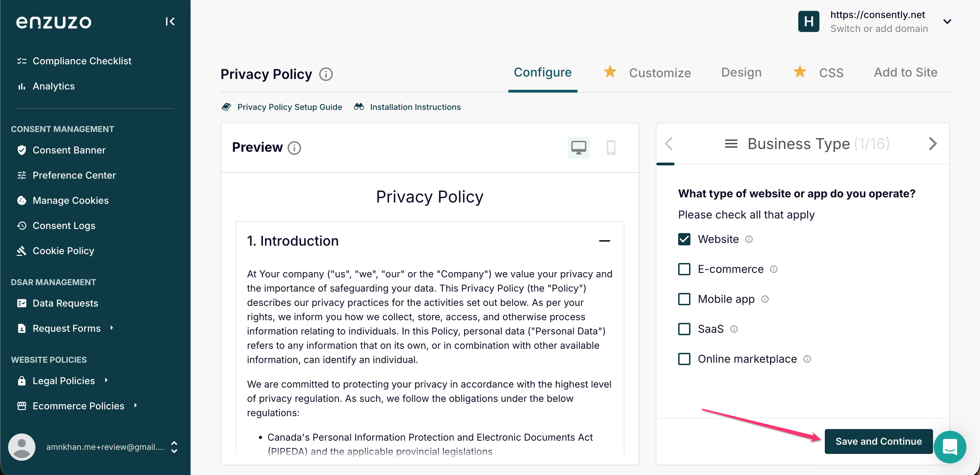The image size is (980, 475).
Task: Click Save and Continue button
Action: 878,441
